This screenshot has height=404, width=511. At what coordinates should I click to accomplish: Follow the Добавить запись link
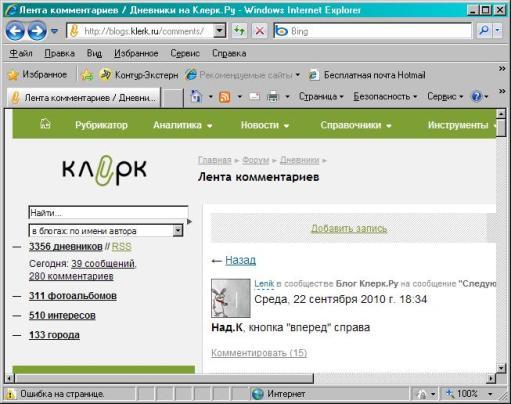click(349, 228)
